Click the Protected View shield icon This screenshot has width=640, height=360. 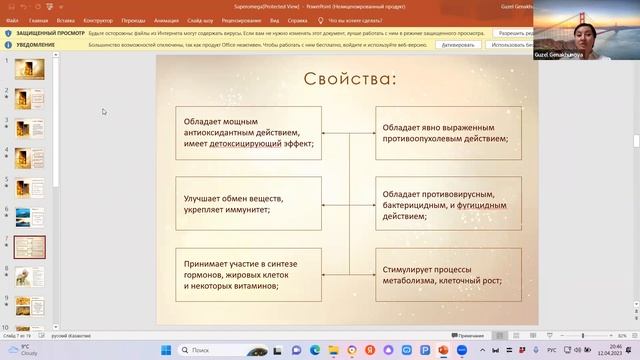[8, 33]
